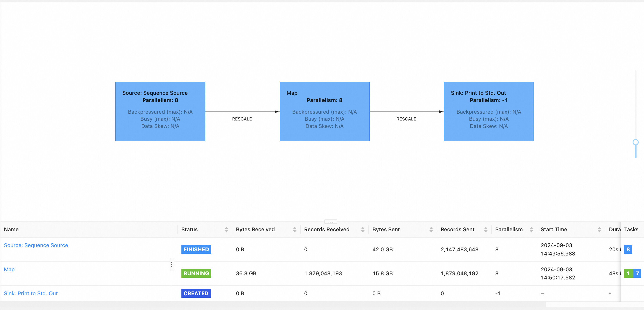Viewport: 644px width, 310px height.
Task: Click the vertical dots column resize handle
Action: 172,264
